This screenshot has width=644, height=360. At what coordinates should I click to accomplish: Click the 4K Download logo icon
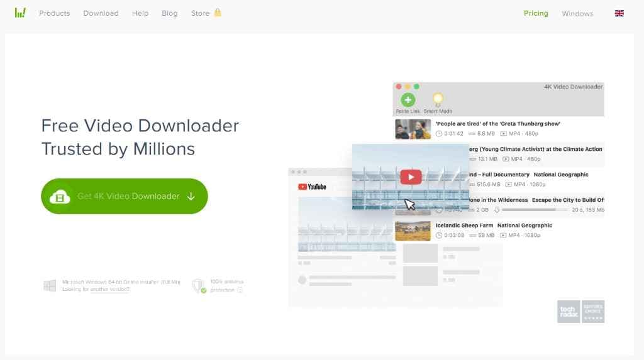tap(20, 13)
